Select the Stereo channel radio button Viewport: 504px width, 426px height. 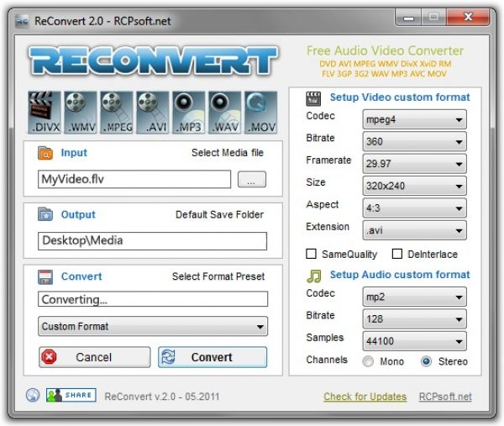(x=426, y=361)
